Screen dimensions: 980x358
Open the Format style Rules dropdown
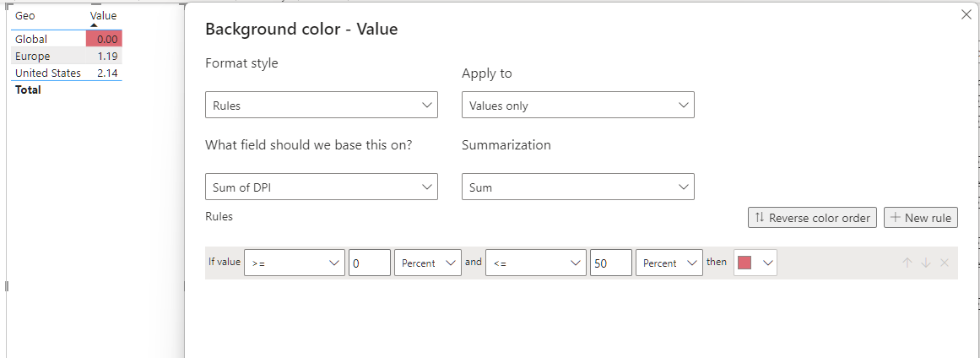click(322, 105)
